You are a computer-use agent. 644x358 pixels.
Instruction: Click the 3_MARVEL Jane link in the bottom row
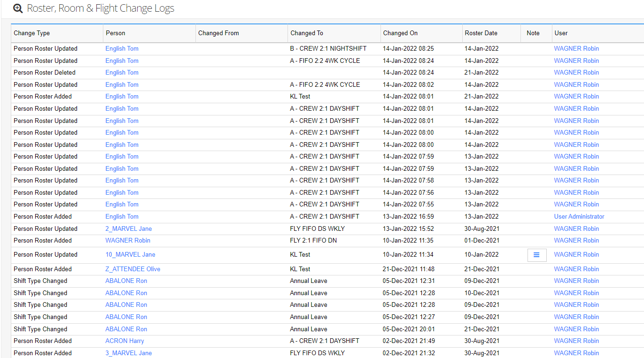pos(128,352)
